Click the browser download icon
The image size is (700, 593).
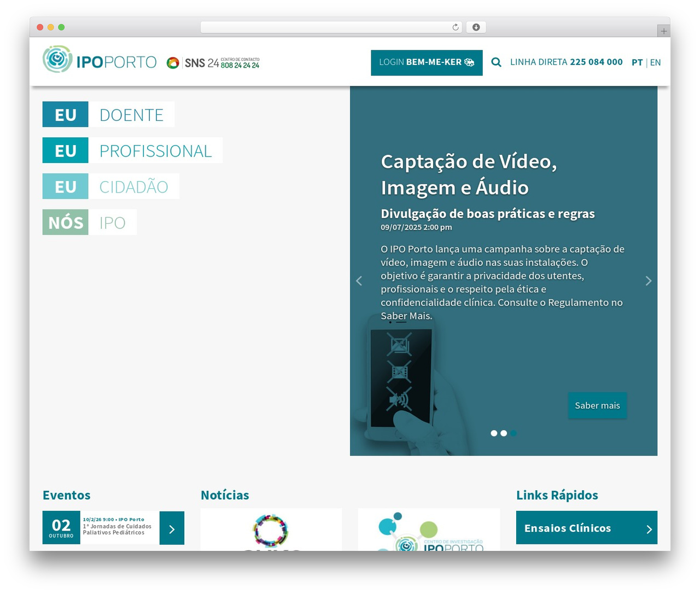click(x=476, y=27)
